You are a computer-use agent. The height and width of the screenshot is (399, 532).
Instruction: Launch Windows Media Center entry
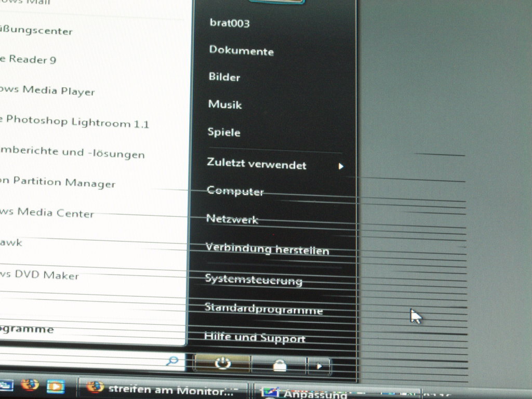(x=47, y=212)
